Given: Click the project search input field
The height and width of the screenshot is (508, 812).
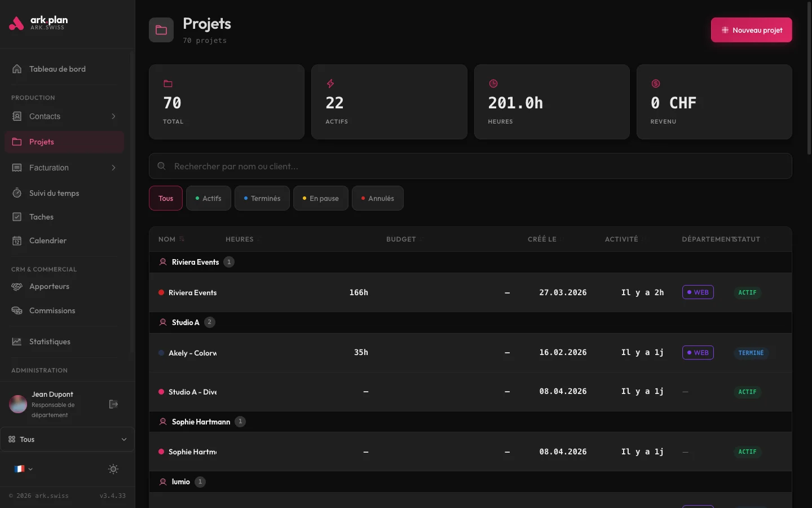Looking at the screenshot, I should (x=470, y=166).
